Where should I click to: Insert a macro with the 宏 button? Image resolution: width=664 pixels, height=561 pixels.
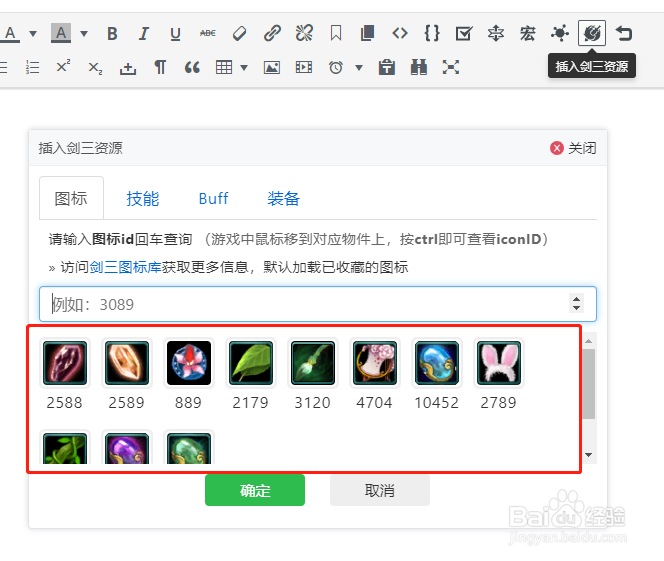click(x=528, y=33)
